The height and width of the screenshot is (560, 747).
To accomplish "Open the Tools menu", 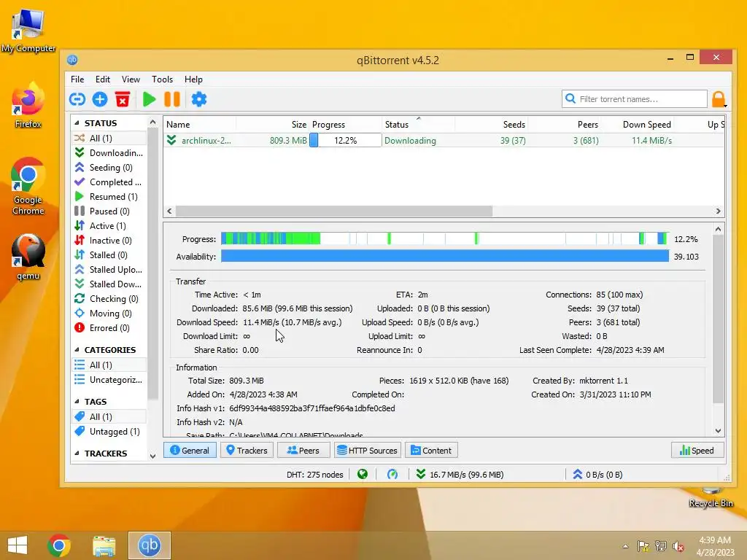I will coord(162,79).
